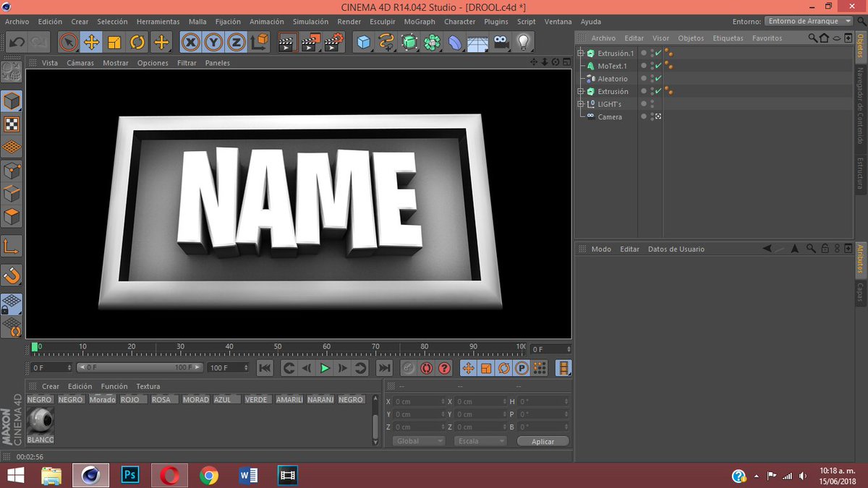This screenshot has width=868, height=488.
Task: Add a Light object from toolbar
Action: point(523,42)
